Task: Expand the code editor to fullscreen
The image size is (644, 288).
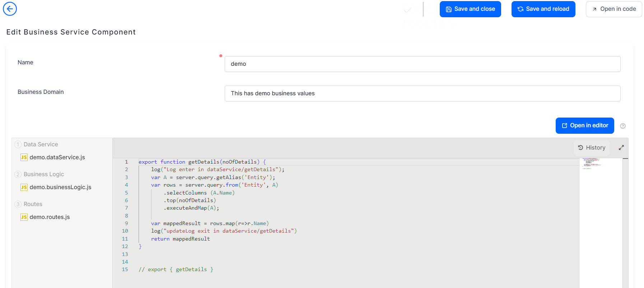Action: coord(621,148)
